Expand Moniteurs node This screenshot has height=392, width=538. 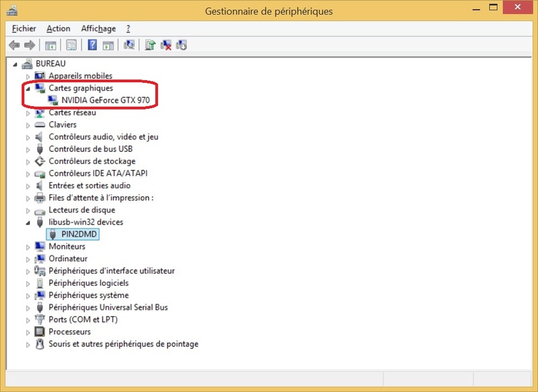click(x=28, y=247)
